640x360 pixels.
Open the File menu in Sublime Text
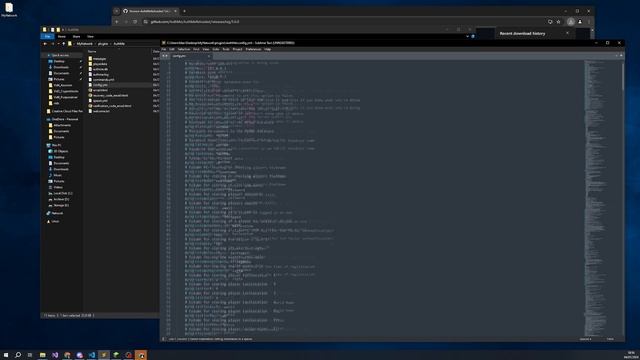[x=164, y=49]
